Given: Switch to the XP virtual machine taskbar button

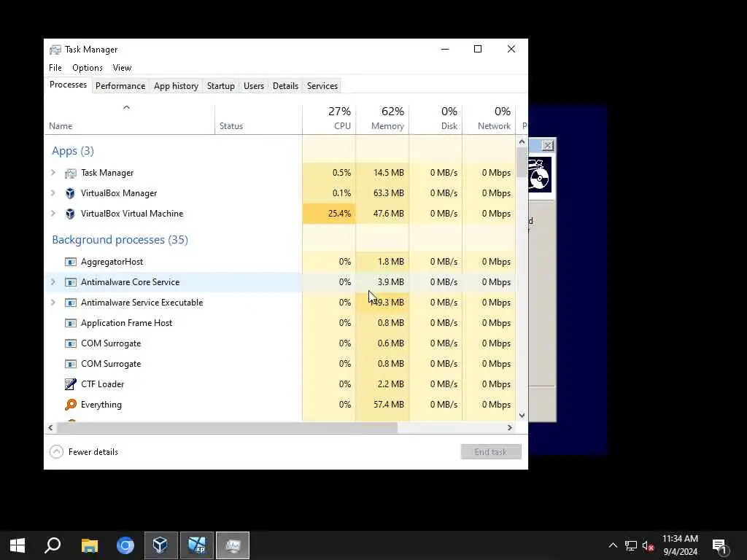Looking at the screenshot, I should pyautogui.click(x=197, y=545).
